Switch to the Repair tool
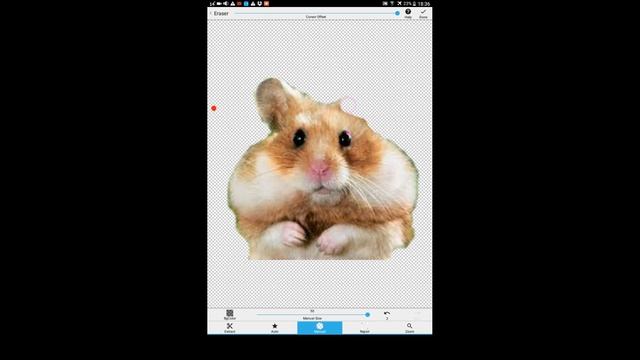 tap(364, 328)
